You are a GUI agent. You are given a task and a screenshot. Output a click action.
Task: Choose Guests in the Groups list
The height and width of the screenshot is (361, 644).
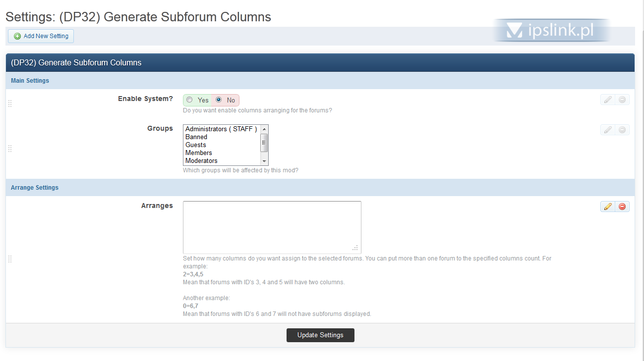point(196,145)
